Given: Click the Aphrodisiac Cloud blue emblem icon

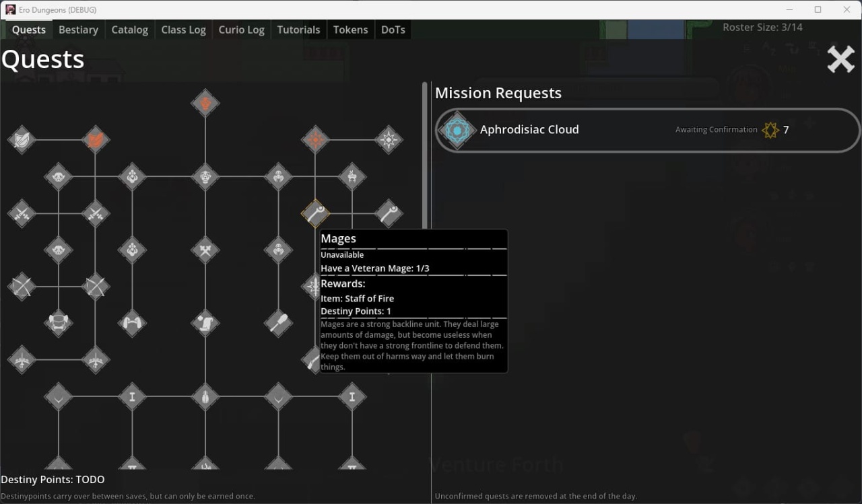Looking at the screenshot, I should click(x=457, y=130).
